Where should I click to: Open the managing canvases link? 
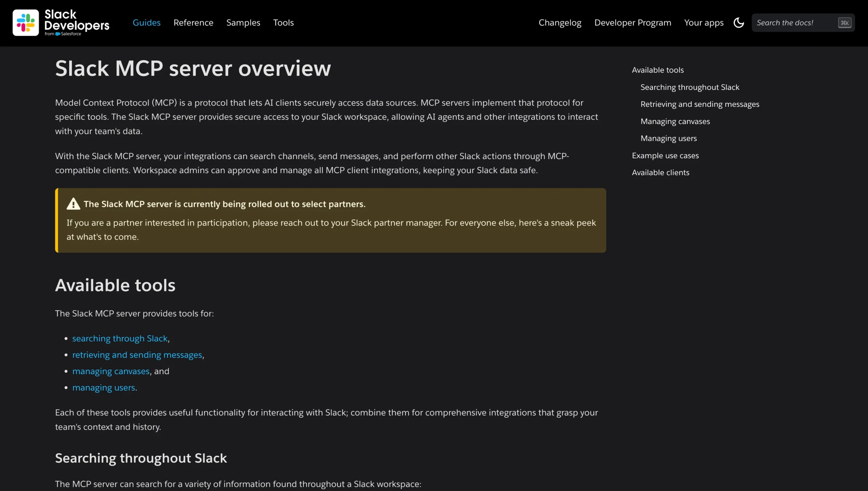pos(111,371)
